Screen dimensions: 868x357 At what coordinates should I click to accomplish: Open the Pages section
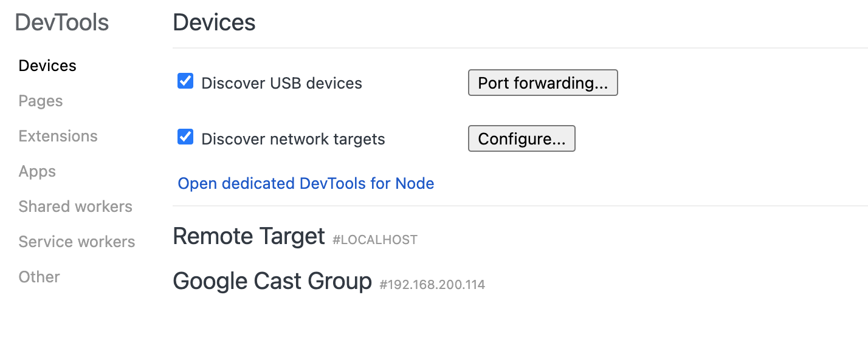click(x=41, y=101)
